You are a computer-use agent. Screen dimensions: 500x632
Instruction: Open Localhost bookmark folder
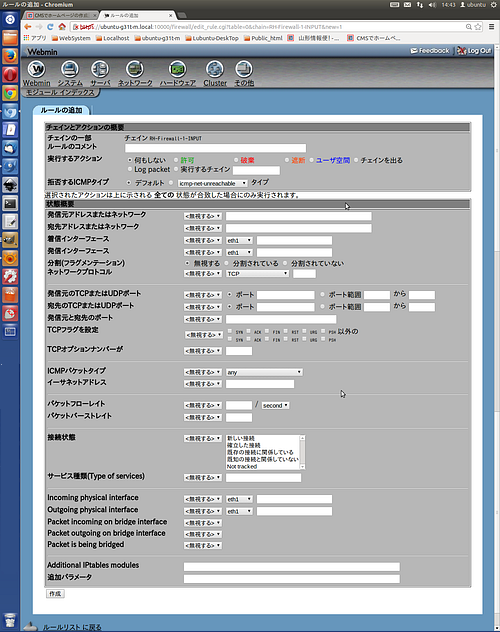(x=112, y=38)
